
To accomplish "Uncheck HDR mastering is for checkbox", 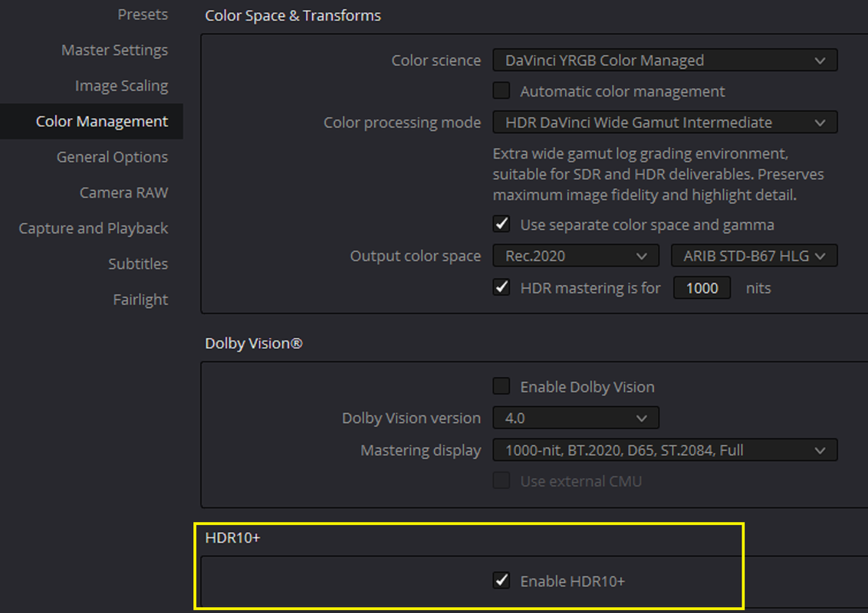I will pos(501,287).
